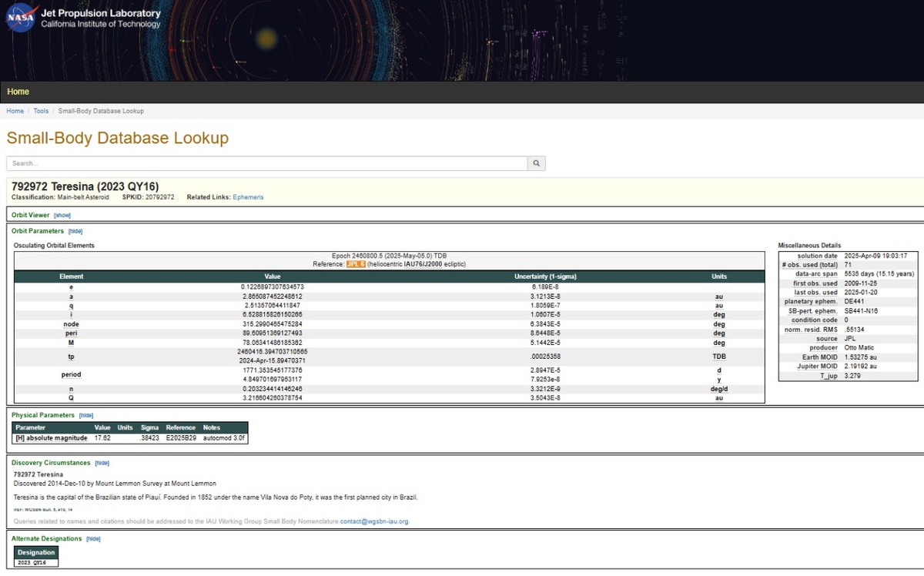Viewport: 924px width, 576px height.
Task: Email contact@wgsbn-iau.org link
Action: pyautogui.click(x=374, y=521)
